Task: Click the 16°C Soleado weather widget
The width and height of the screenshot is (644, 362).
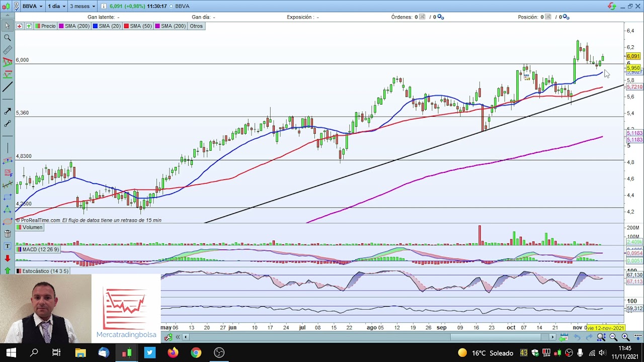Action: coord(485,353)
